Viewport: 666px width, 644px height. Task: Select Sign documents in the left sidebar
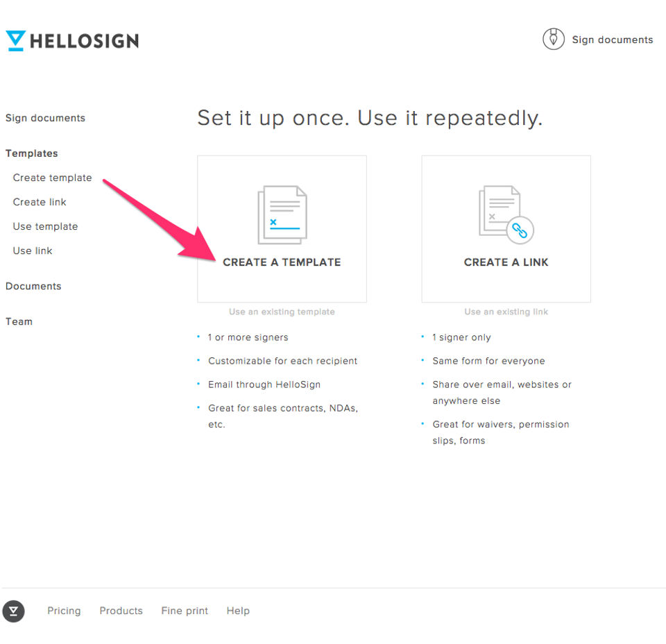pos(45,118)
